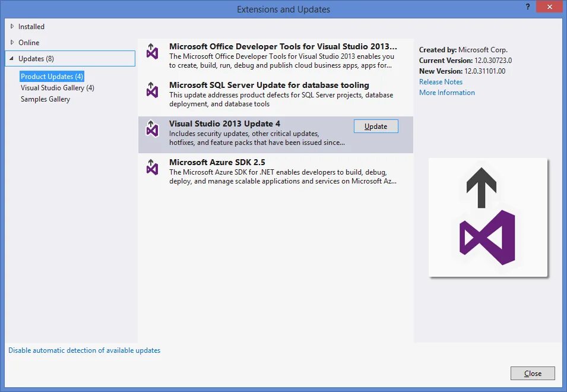
Task: Select Microsoft Office Developer Tools for Visual Studio 2013 title
Action: pos(283,46)
